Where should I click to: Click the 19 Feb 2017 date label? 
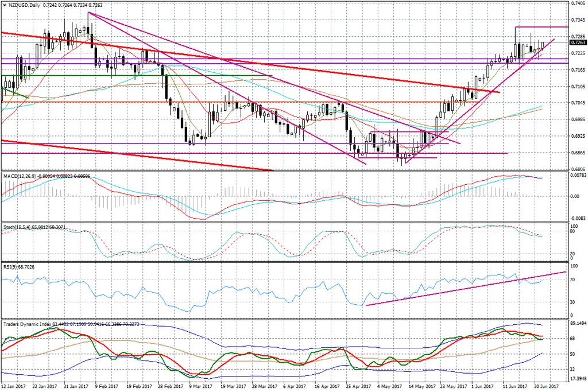pos(138,386)
